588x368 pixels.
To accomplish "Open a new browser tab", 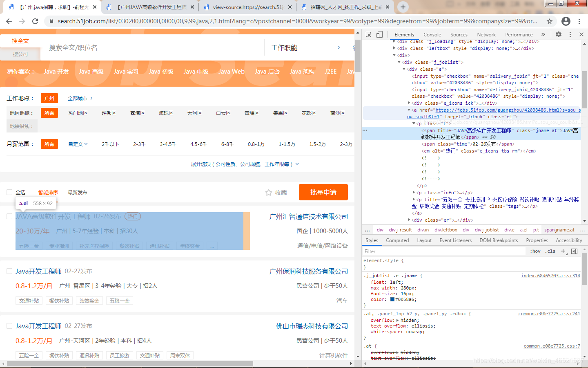I will pos(403,7).
